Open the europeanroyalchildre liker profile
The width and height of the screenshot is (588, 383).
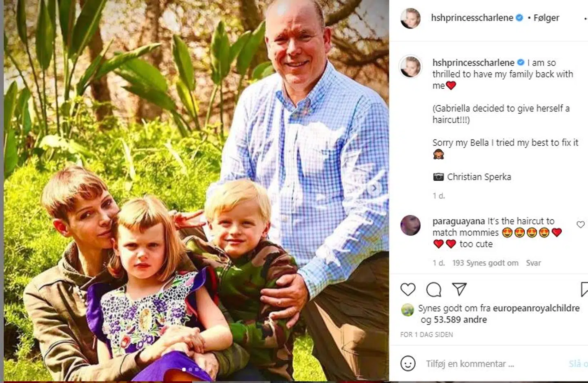pos(536,308)
